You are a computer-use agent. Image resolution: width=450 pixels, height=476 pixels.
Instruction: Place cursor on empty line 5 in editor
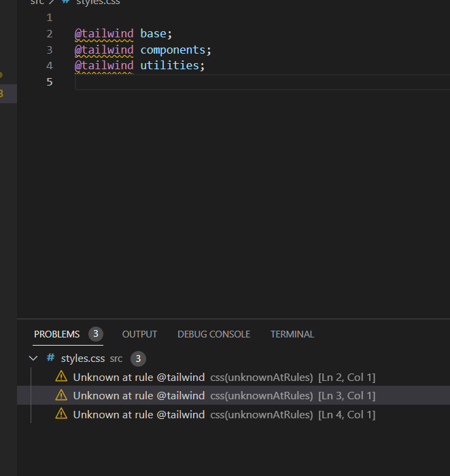(x=262, y=82)
